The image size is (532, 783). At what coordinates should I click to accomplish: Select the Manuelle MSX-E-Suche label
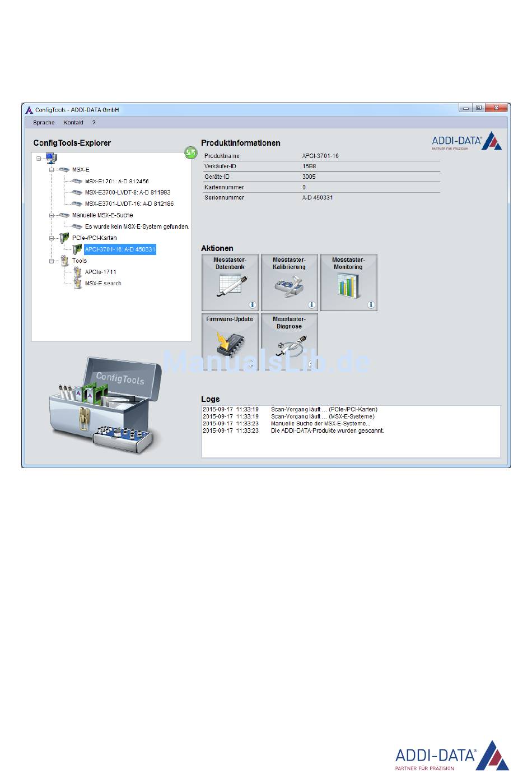102,215
